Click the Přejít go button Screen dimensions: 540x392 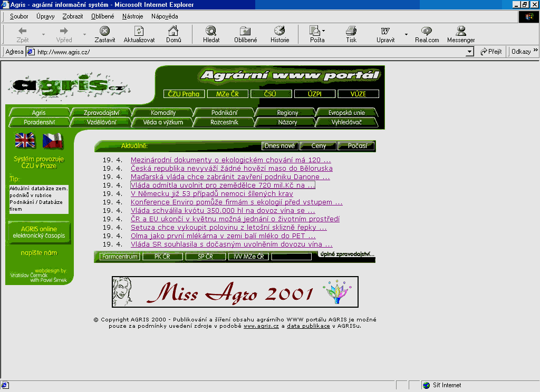491,52
